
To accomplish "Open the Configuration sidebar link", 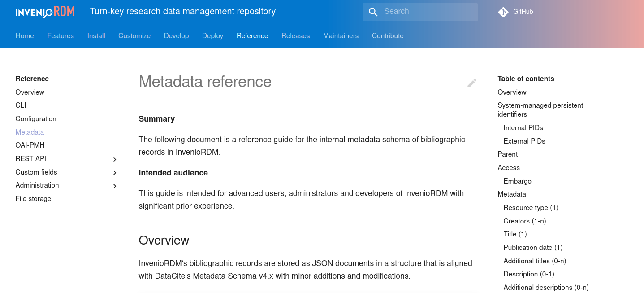I will (36, 119).
